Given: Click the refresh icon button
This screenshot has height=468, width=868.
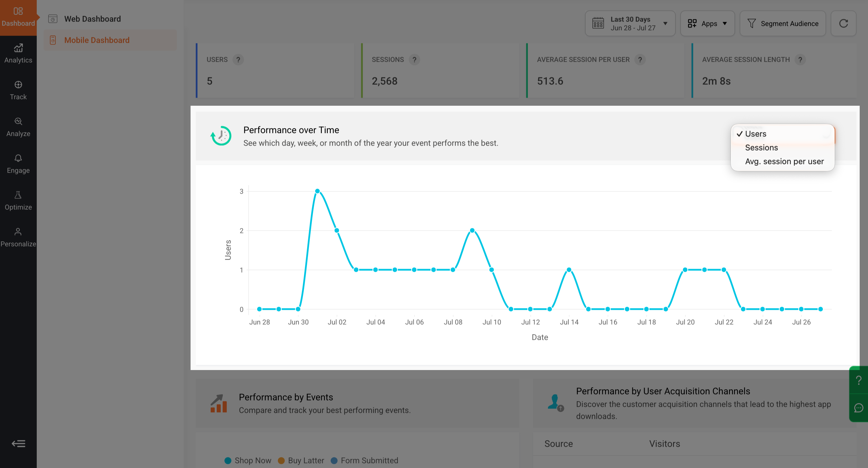Looking at the screenshot, I should tap(843, 23).
